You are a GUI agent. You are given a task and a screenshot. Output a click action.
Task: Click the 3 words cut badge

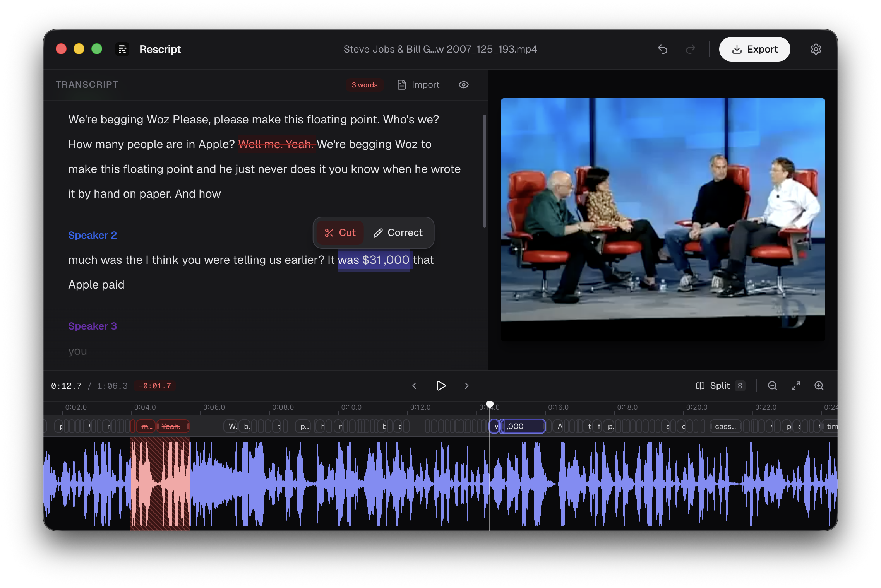pyautogui.click(x=364, y=85)
